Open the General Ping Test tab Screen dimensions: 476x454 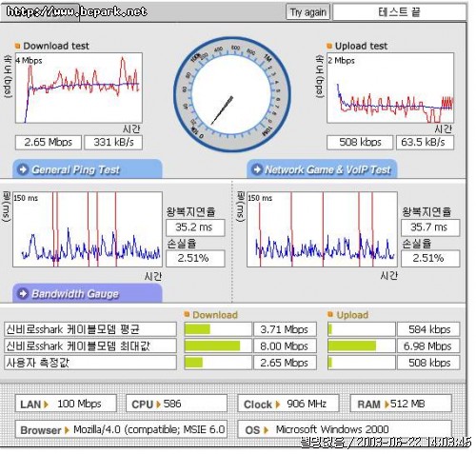pos(88,169)
